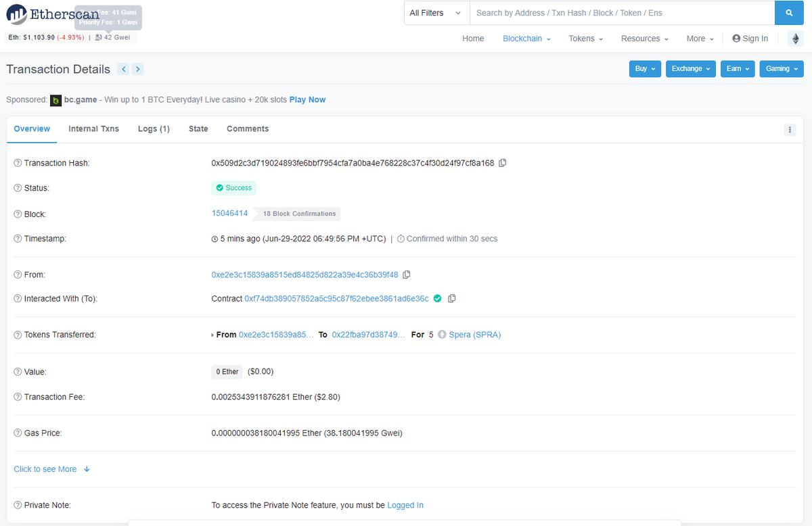Expand Click to see More
Viewport: 812px width, 526px height.
(52, 469)
